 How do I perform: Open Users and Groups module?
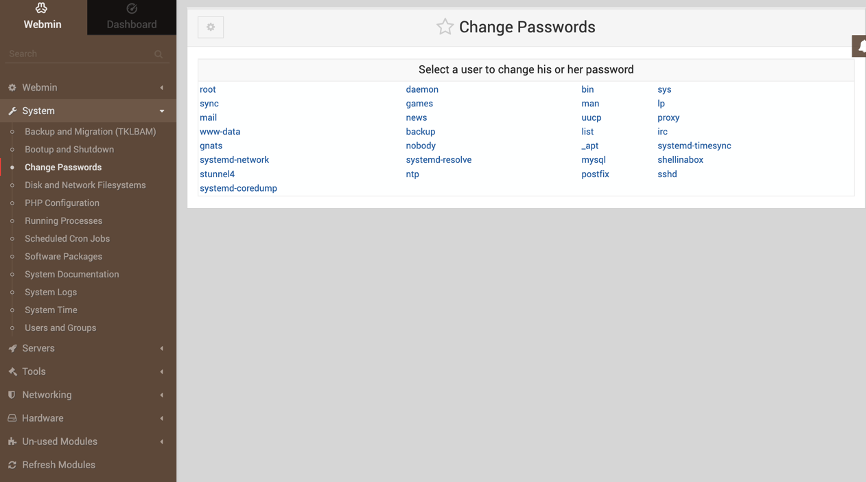[x=60, y=327]
